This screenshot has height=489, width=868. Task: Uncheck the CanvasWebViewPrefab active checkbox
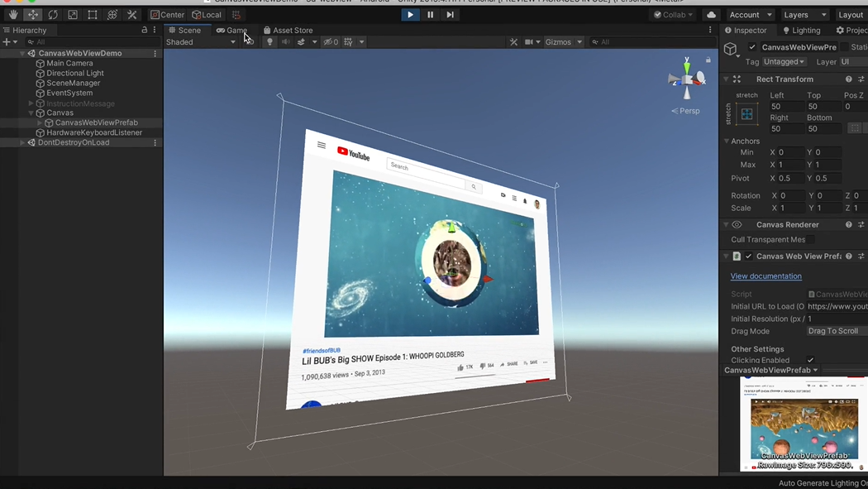point(751,47)
